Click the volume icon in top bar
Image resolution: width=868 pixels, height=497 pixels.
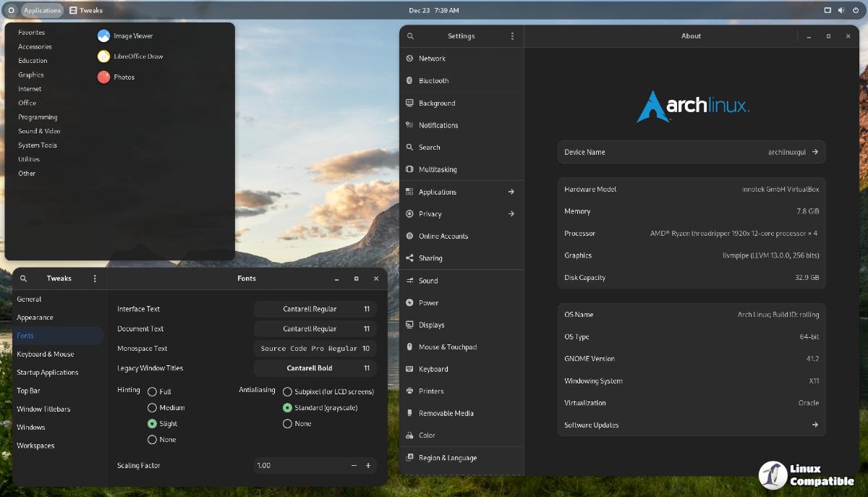[x=841, y=10]
